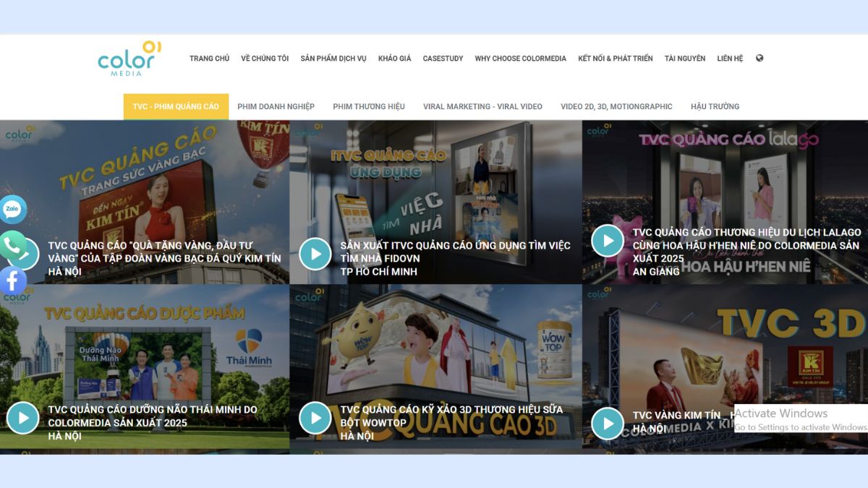The width and height of the screenshot is (868, 488).
Task: Switch to Hậu Trường tab
Action: click(715, 106)
